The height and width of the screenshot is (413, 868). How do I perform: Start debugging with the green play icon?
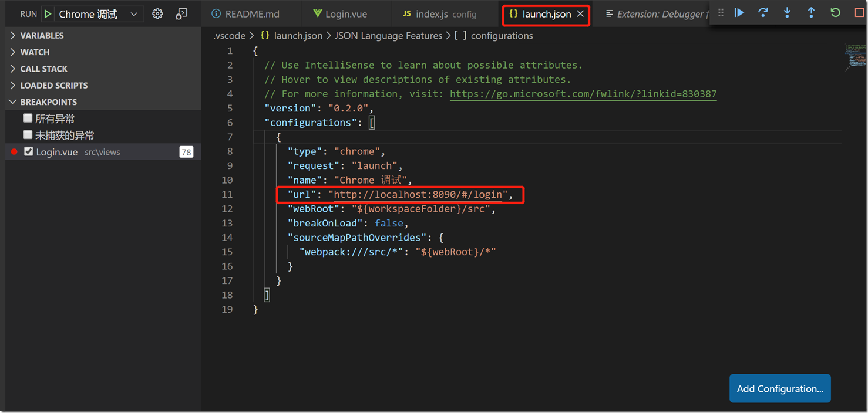click(48, 13)
